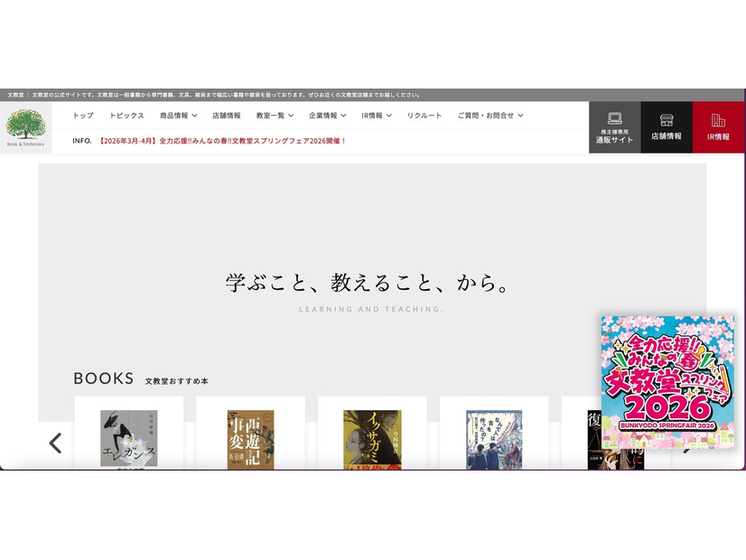Open the リクルート page link
746x560 pixels.
click(x=424, y=116)
